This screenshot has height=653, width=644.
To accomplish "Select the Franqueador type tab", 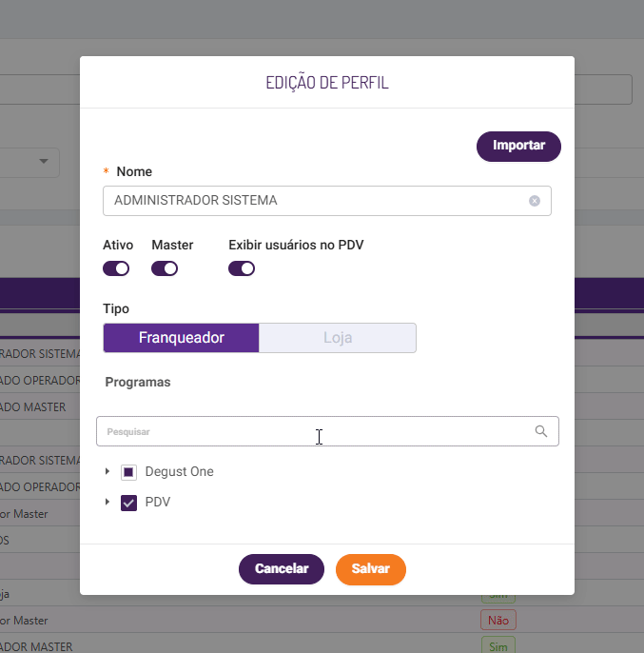I will tap(181, 338).
